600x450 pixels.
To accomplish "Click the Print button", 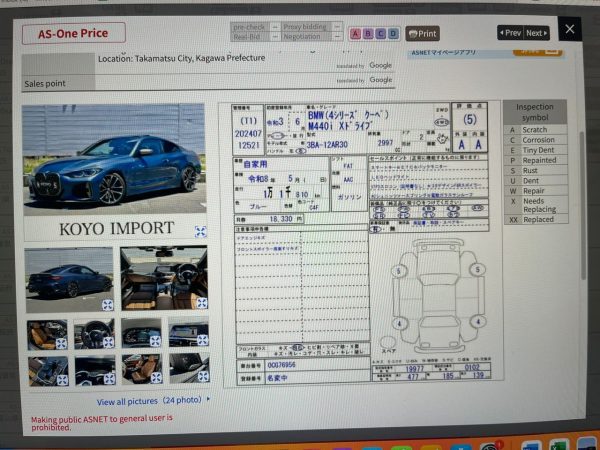I will tap(423, 33).
